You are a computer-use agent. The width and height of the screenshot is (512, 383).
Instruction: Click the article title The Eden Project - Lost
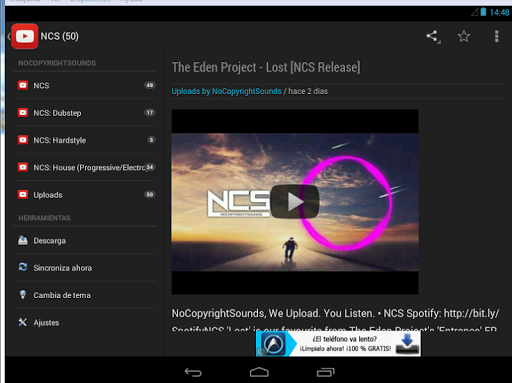[266, 67]
